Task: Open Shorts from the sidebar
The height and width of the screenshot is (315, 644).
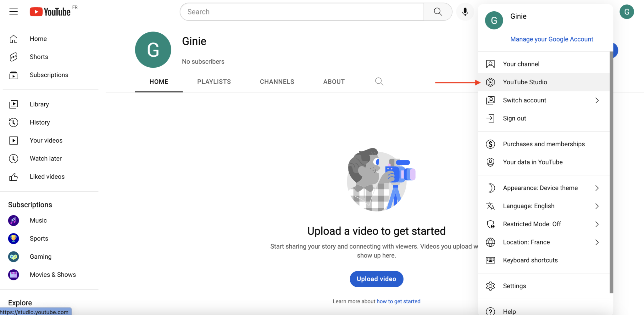Action: tap(39, 57)
